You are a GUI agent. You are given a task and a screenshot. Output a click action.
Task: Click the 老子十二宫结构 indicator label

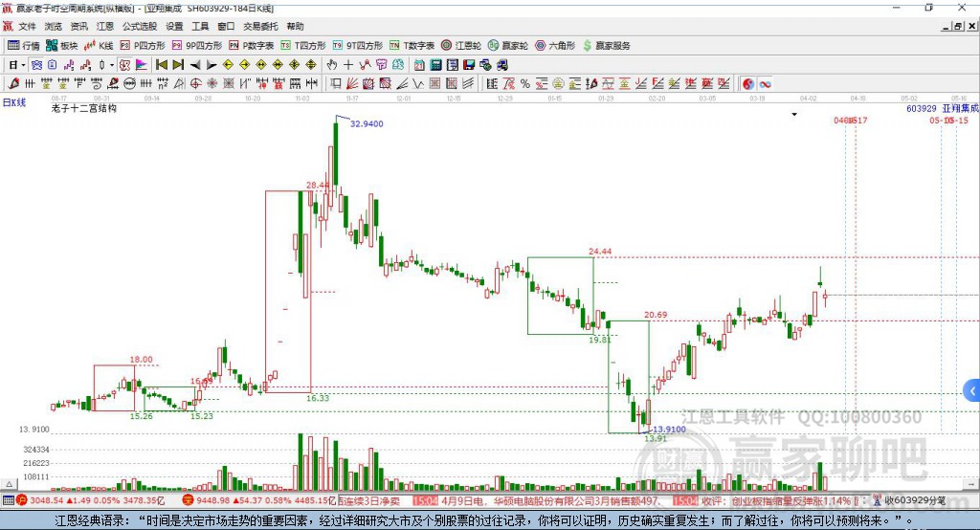tap(84, 108)
